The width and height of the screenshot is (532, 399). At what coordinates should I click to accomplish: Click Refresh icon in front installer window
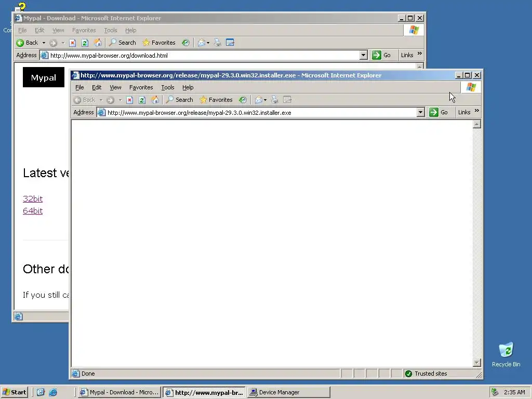click(x=142, y=100)
